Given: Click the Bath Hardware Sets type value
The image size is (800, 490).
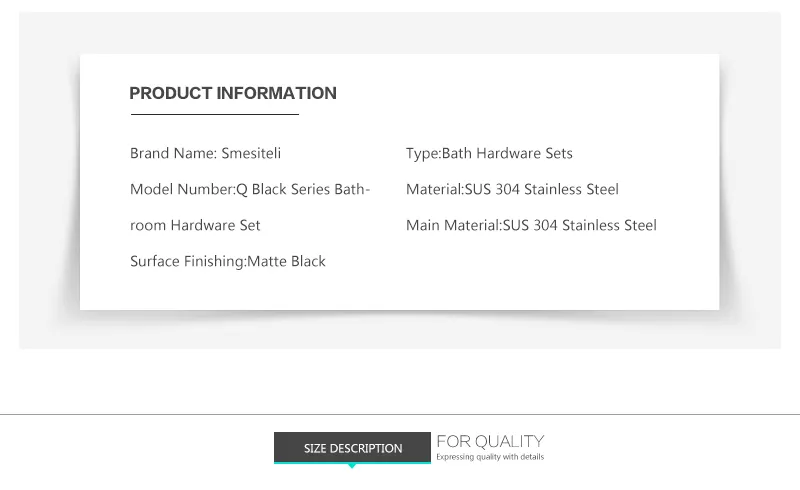Looking at the screenshot, I should (x=507, y=153).
